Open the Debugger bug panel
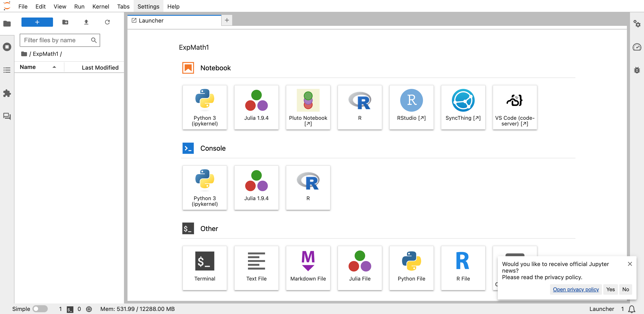The height and width of the screenshot is (314, 644). click(637, 70)
